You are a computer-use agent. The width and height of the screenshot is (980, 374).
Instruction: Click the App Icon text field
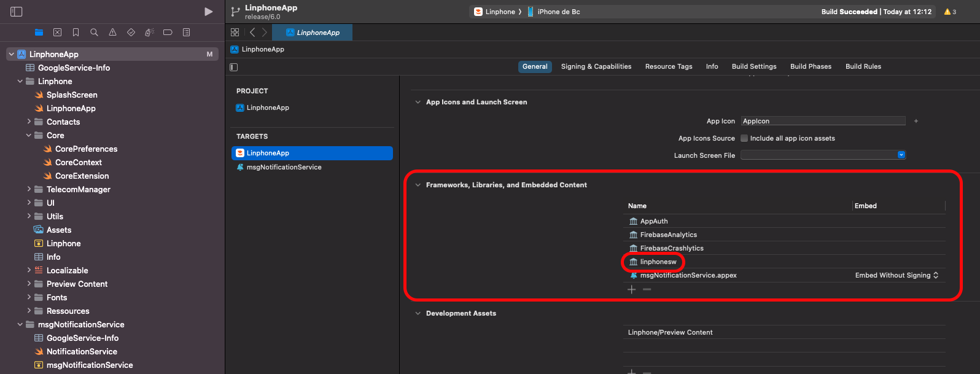tap(822, 121)
